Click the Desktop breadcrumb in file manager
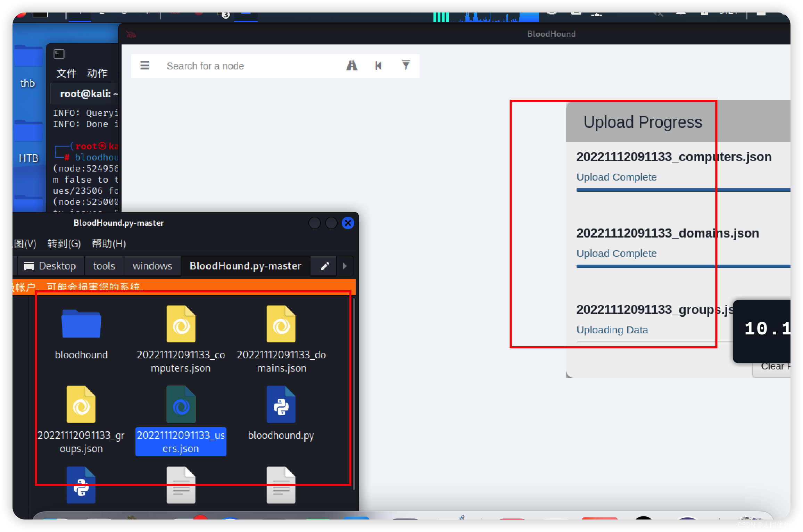This screenshot has height=532, width=803. pyautogui.click(x=50, y=266)
